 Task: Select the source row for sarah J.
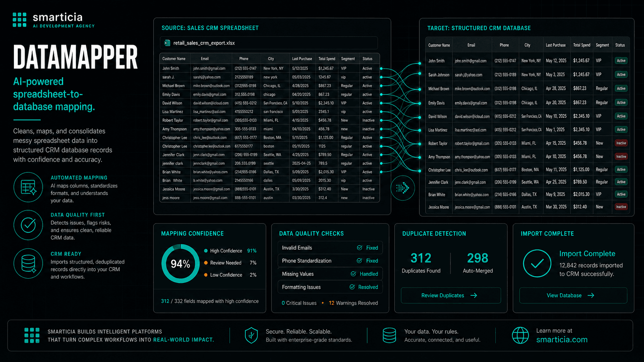pyautogui.click(x=270, y=77)
